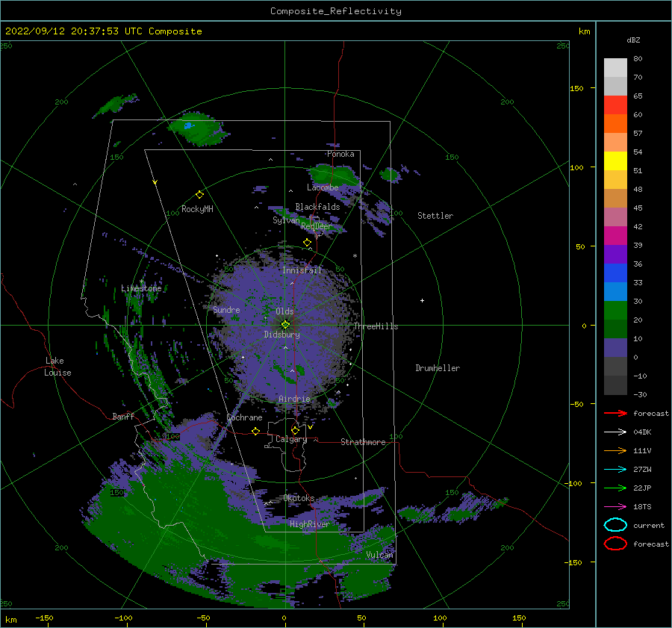Click the ThreeHills town label
Image resolution: width=672 pixels, height=628 pixels.
(376, 326)
